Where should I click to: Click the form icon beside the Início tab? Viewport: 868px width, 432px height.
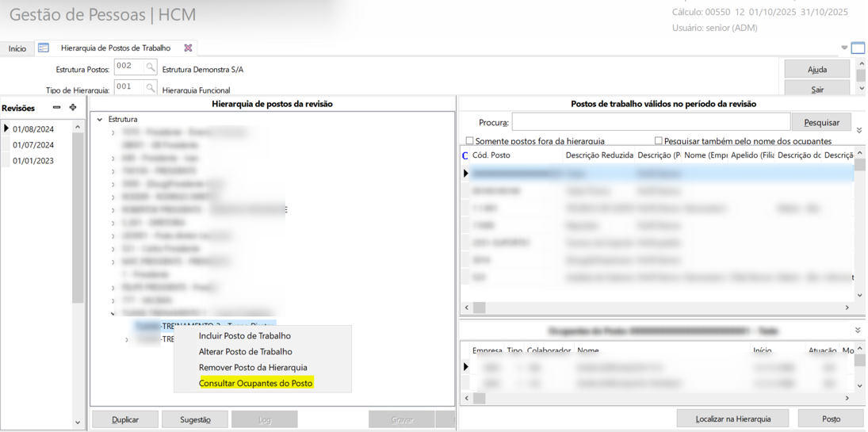point(44,48)
